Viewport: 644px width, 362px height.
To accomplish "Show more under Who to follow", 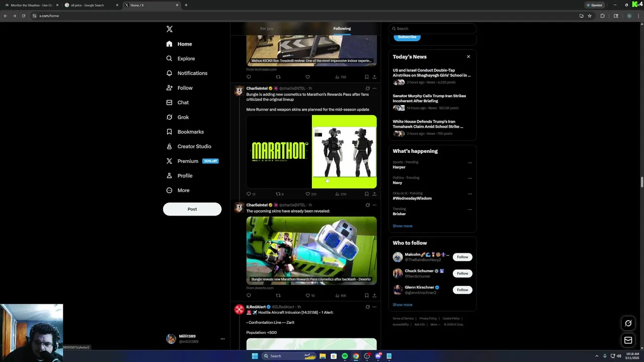I will pyautogui.click(x=403, y=305).
